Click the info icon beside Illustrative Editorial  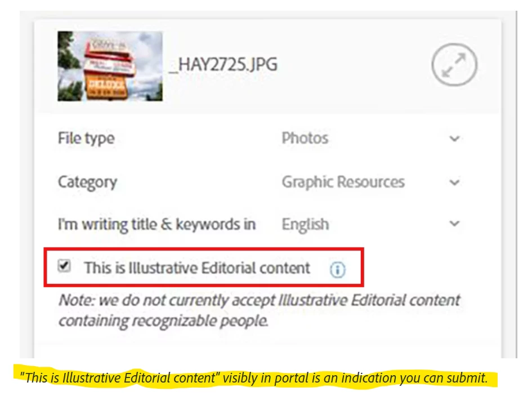coord(337,270)
